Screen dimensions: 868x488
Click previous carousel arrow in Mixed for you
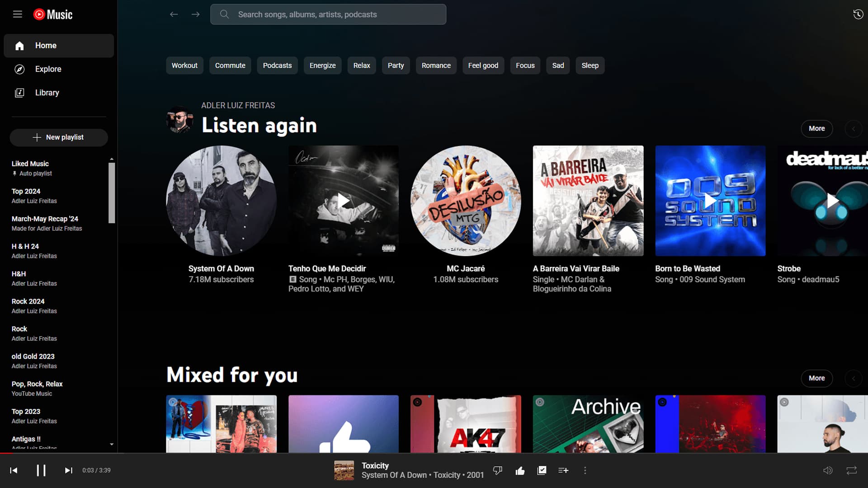pyautogui.click(x=853, y=378)
